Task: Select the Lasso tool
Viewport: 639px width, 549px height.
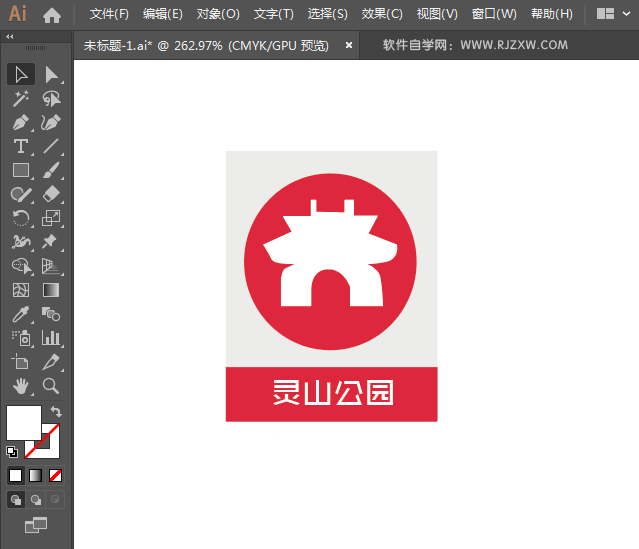Action: pos(51,99)
